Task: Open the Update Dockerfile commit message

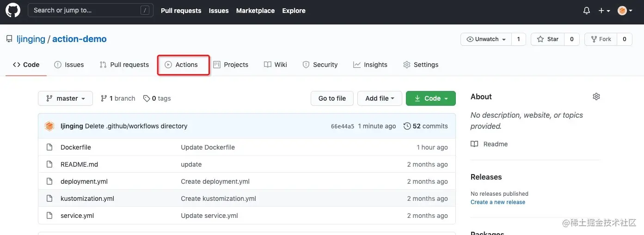Action: (208, 147)
